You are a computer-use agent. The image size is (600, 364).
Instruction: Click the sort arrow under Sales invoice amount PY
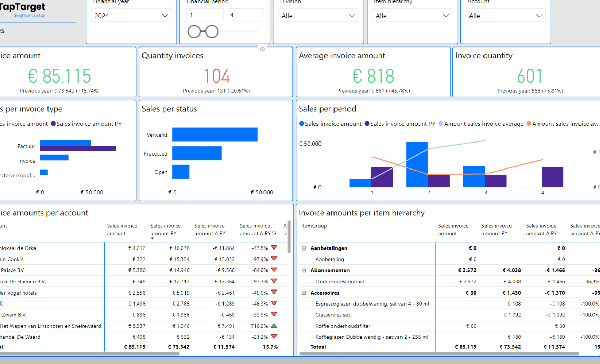(152, 238)
